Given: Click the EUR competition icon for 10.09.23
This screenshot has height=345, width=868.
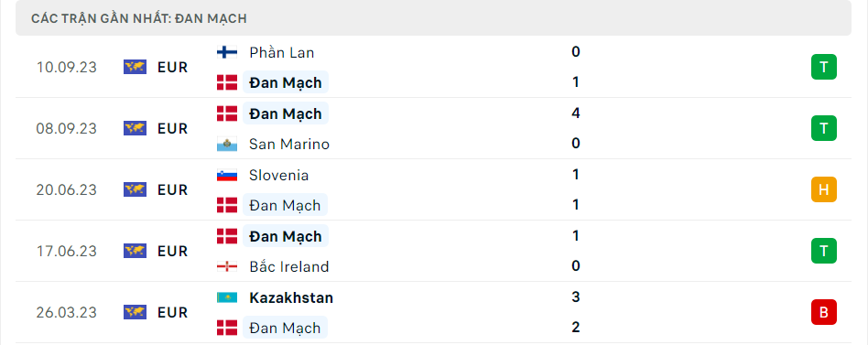Looking at the screenshot, I should (136, 68).
